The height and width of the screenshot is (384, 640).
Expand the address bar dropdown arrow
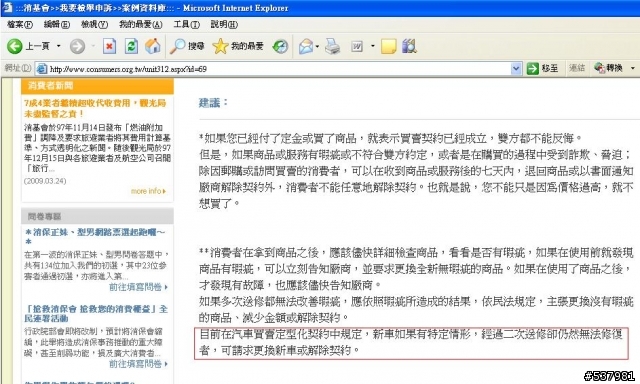tap(516, 69)
